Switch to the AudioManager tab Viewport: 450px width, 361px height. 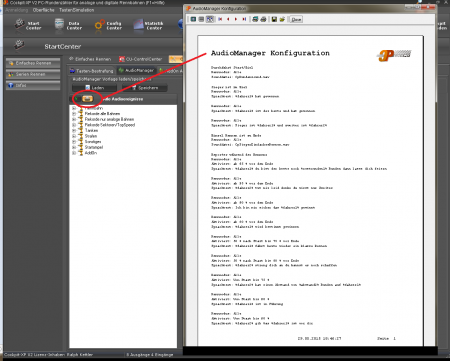pyautogui.click(x=136, y=70)
